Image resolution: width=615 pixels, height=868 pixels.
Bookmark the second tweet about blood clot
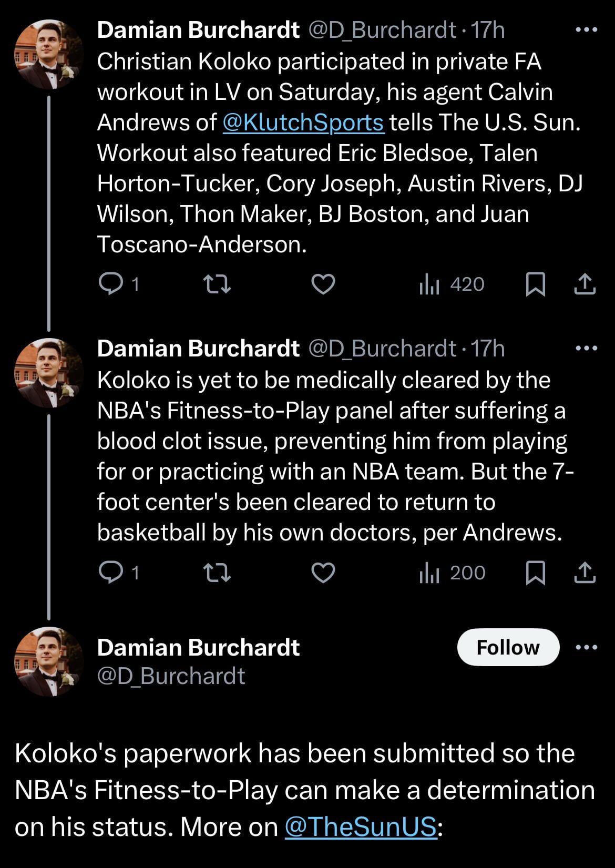tap(536, 573)
